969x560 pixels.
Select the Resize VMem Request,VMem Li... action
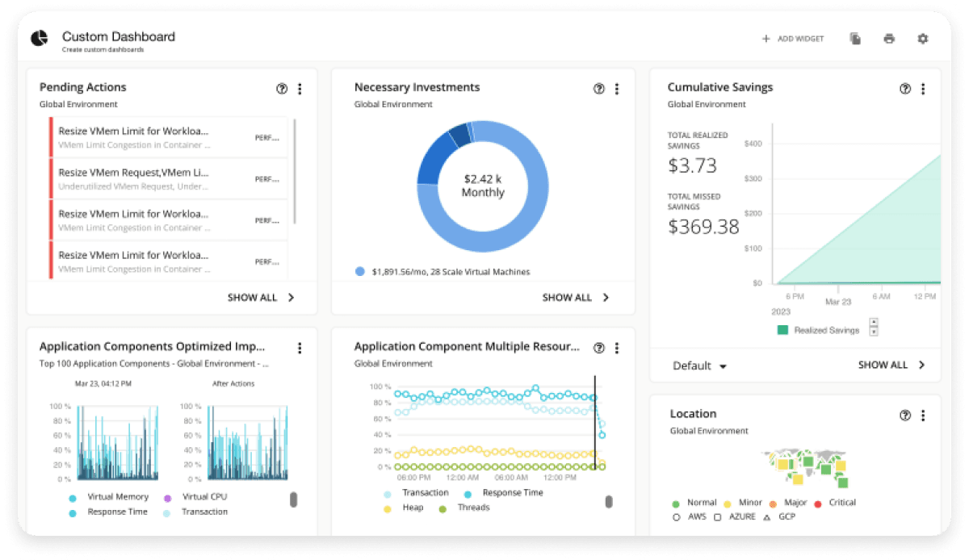(169, 179)
